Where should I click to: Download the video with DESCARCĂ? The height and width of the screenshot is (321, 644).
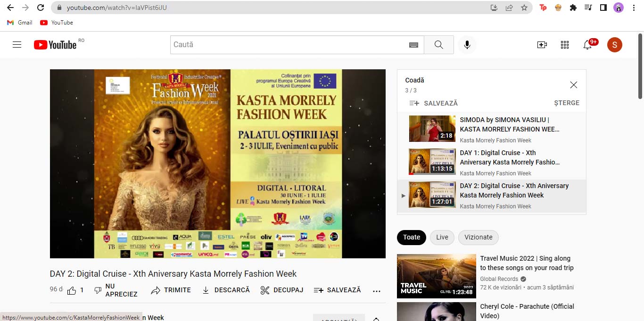pyautogui.click(x=226, y=290)
